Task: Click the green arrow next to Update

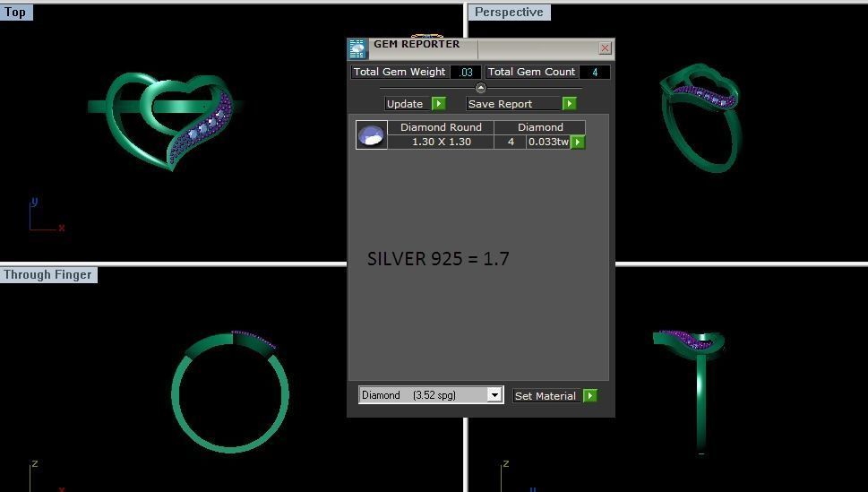Action: point(438,104)
